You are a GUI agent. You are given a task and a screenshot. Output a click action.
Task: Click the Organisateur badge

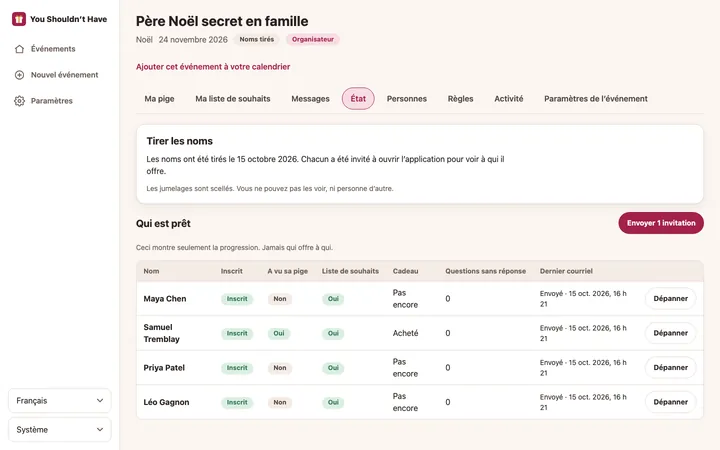313,39
